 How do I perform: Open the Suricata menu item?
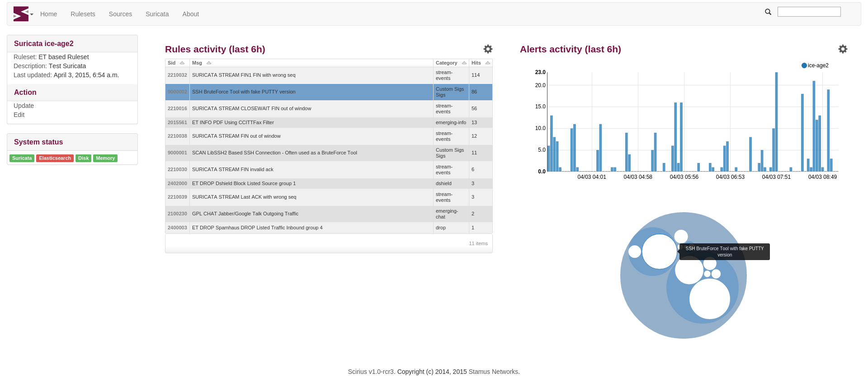point(157,14)
